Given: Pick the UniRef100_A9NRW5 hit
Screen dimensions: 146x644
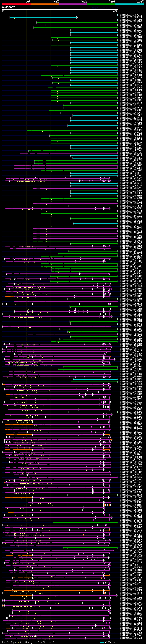Looking at the screenshot, I should pyautogui.click(x=131, y=165).
